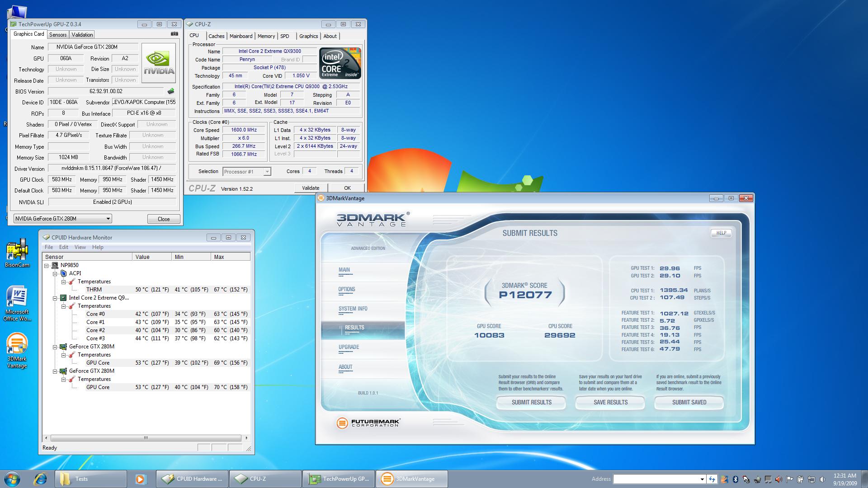This screenshot has width=868, height=488.
Task: Collapse the second GeForce GTX 280M tree node
Action: pyautogui.click(x=55, y=371)
